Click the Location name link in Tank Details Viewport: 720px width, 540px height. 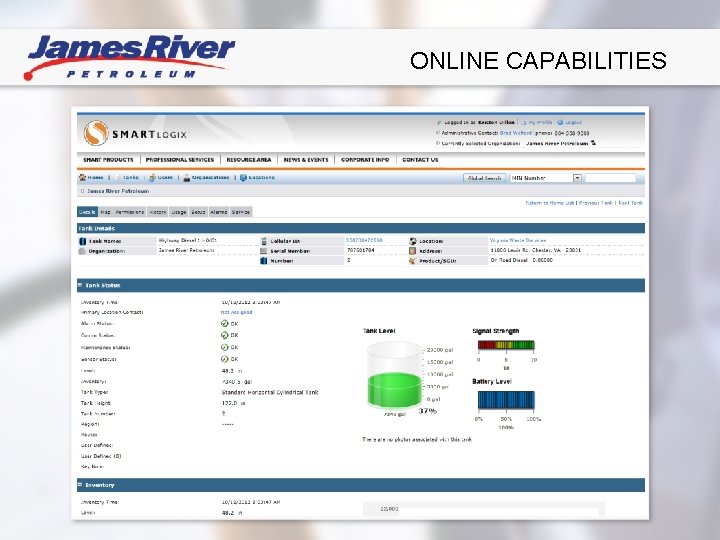click(x=518, y=240)
